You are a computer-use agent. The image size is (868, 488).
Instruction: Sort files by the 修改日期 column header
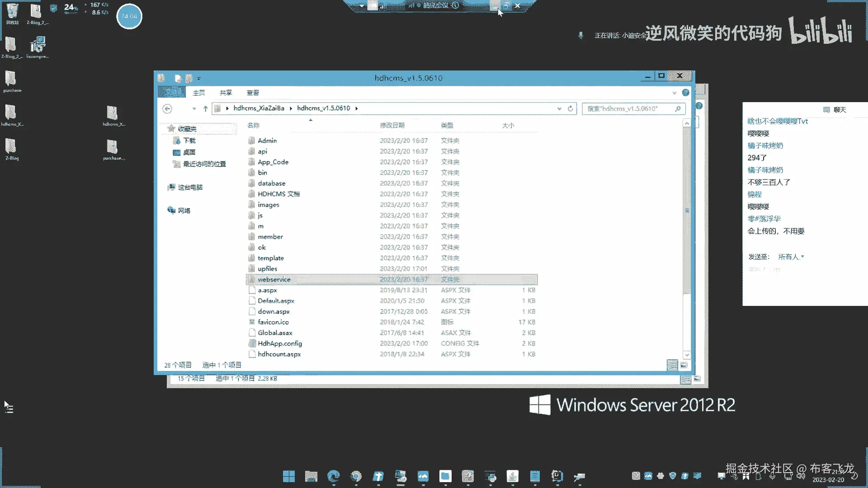(392, 125)
